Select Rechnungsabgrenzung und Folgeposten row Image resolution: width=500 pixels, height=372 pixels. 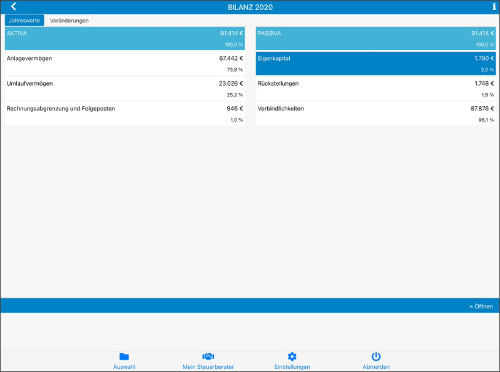[125, 114]
